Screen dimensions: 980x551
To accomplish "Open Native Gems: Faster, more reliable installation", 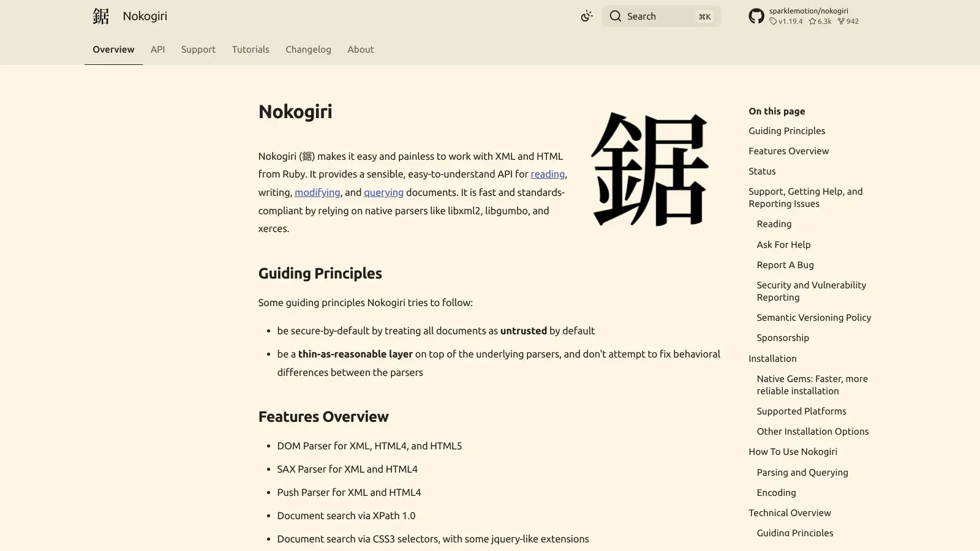I will [812, 385].
